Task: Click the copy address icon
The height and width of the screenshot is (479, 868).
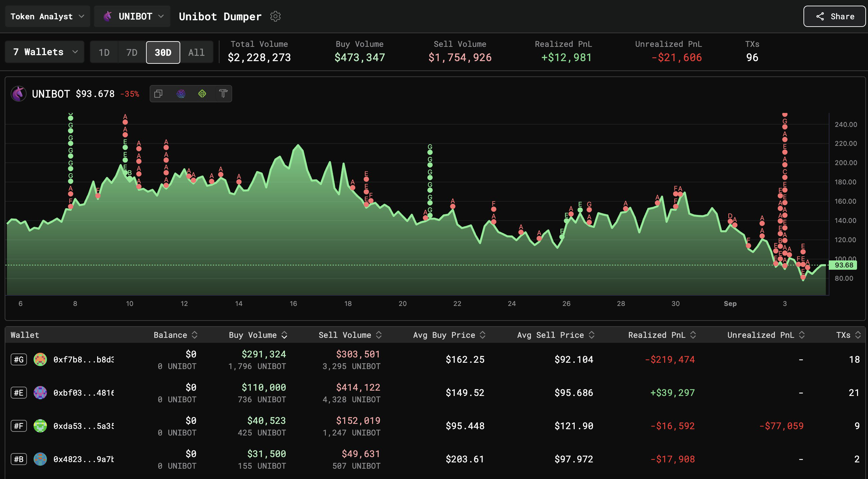Action: (x=158, y=94)
